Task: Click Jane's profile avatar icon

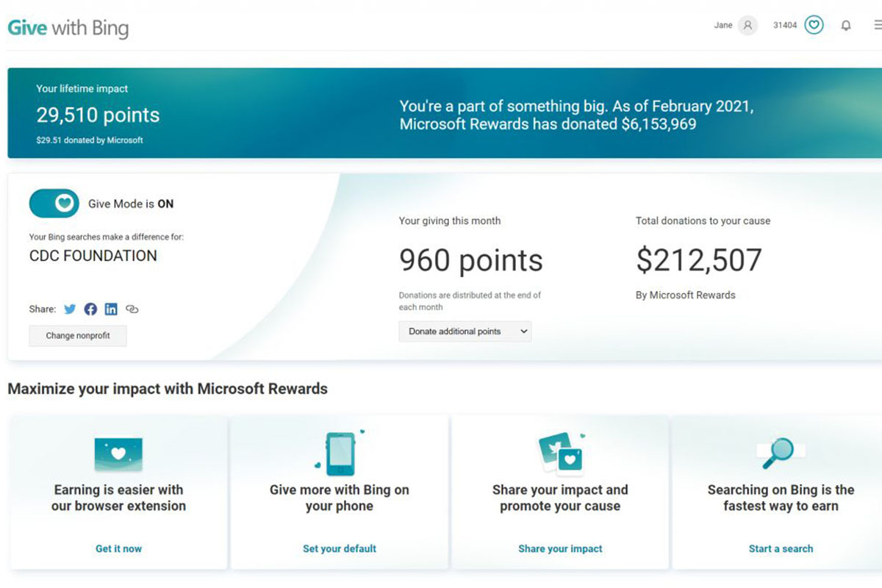Action: (x=747, y=26)
